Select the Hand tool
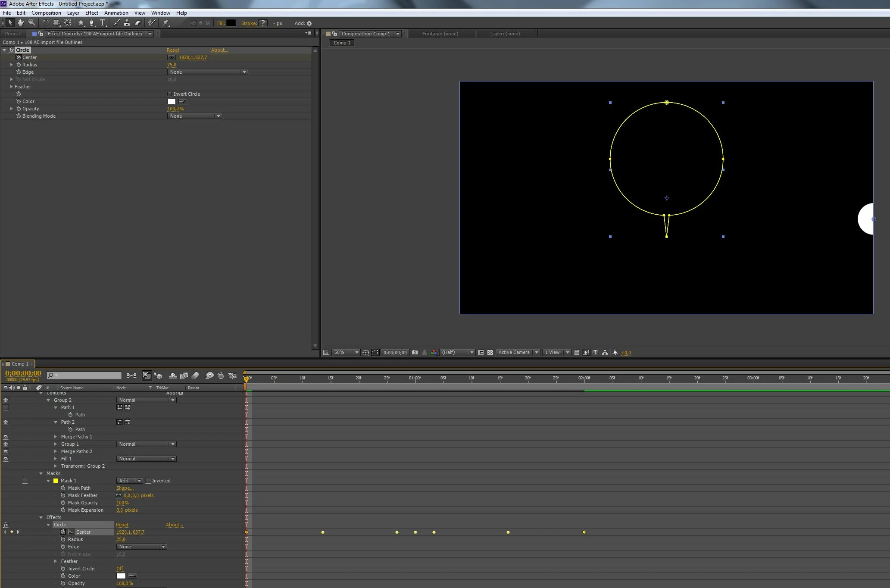 [x=20, y=23]
